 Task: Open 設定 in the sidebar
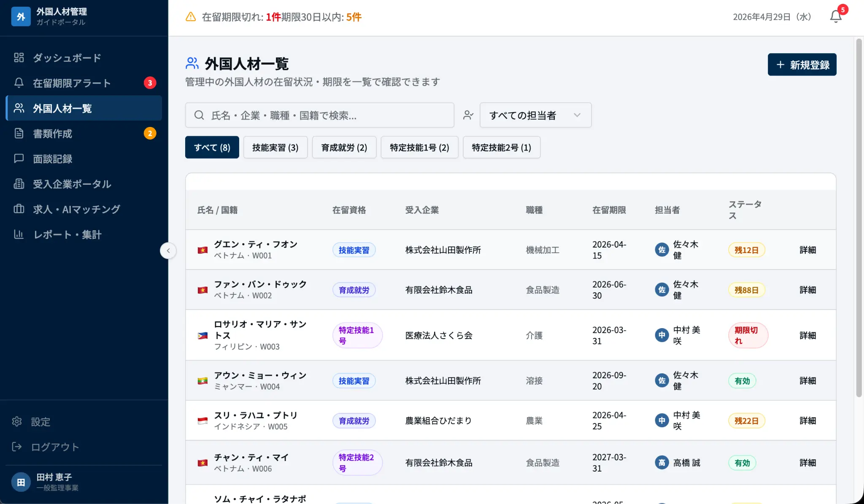pyautogui.click(x=84, y=422)
